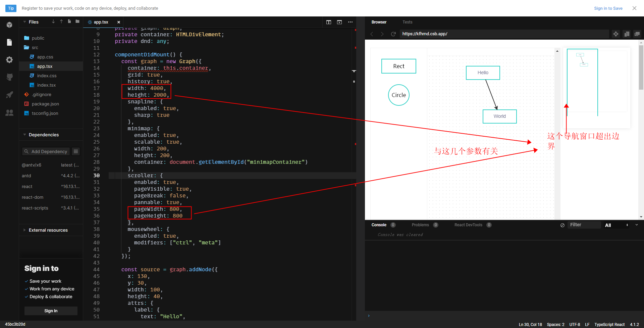Screen dimensions: 644x328
Task: Expand the External resources section
Action: tap(24, 230)
